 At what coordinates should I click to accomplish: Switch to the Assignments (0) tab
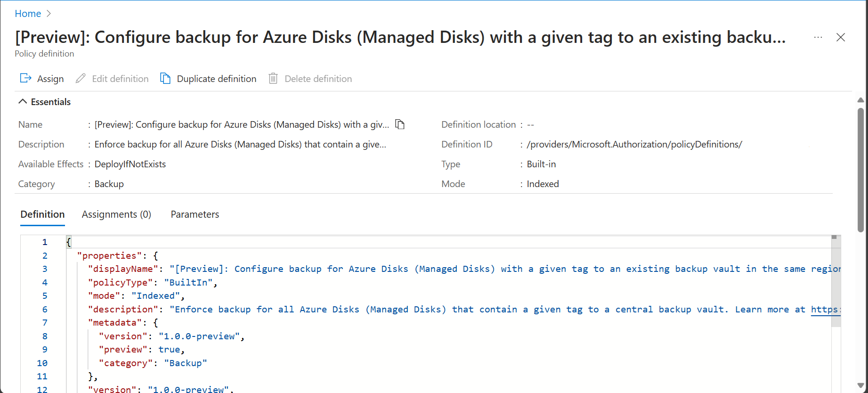point(116,214)
